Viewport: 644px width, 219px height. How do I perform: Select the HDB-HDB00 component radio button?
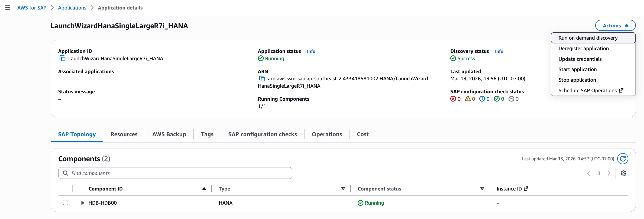(65, 203)
